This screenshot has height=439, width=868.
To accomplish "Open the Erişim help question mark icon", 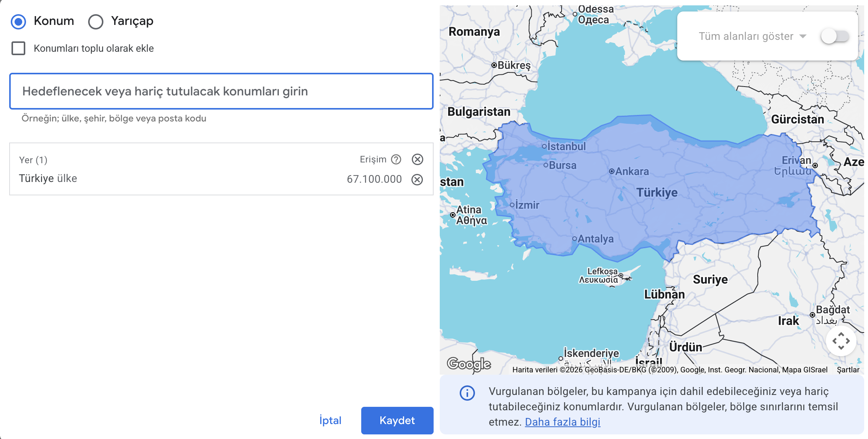I will (x=396, y=160).
